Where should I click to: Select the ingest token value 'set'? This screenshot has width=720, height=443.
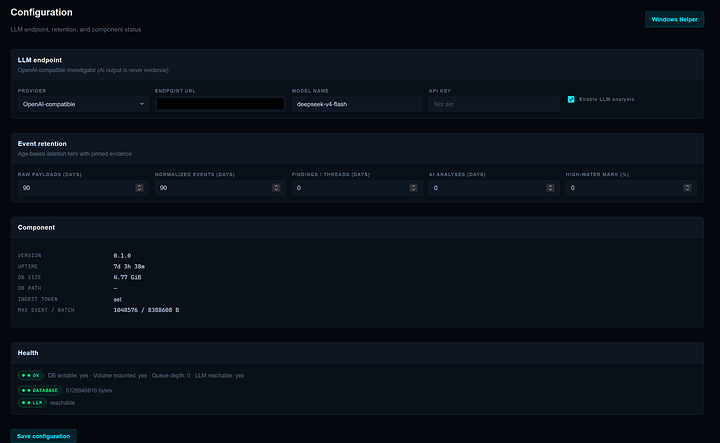118,299
